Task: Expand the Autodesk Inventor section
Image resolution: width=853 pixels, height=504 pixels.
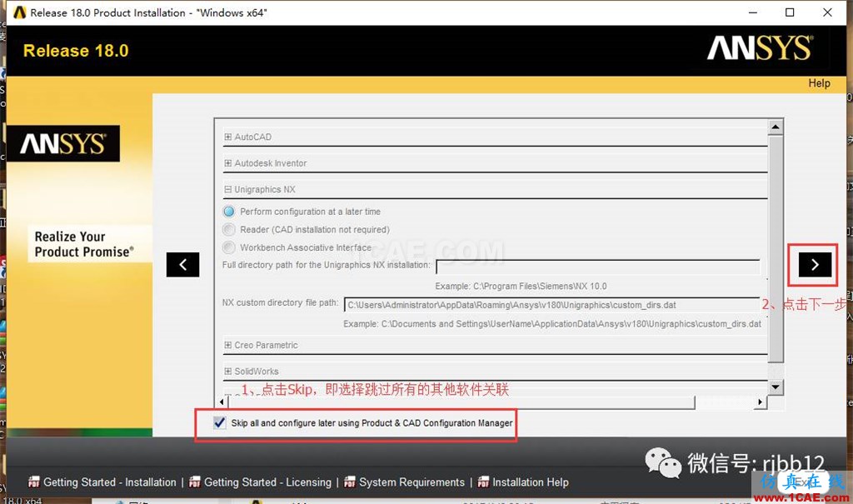Action: pyautogui.click(x=228, y=162)
